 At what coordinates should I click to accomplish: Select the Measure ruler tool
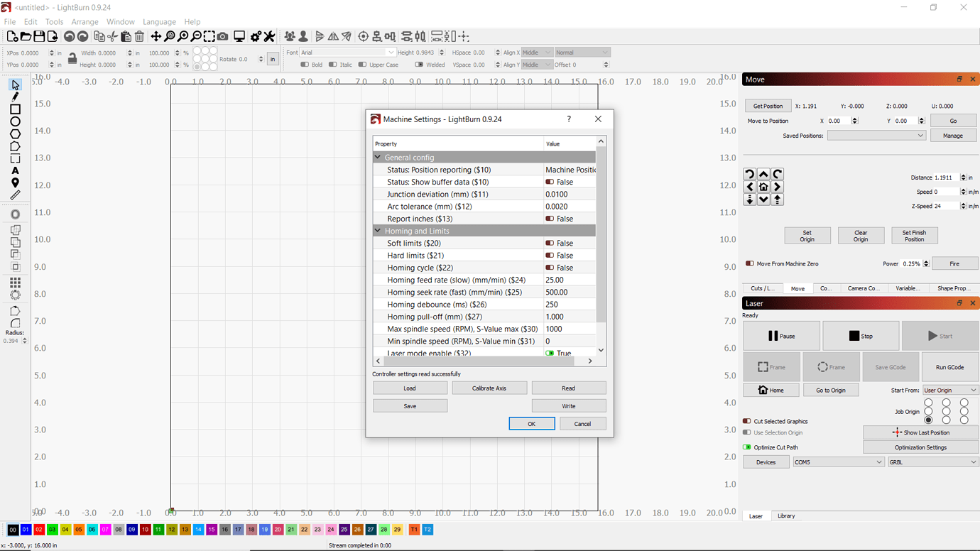coord(15,195)
